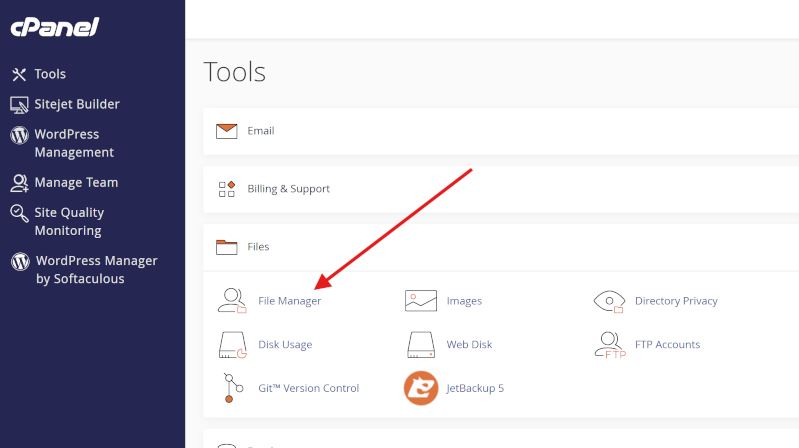The width and height of the screenshot is (799, 448).
Task: Open Manage Team from sidebar
Action: point(76,182)
